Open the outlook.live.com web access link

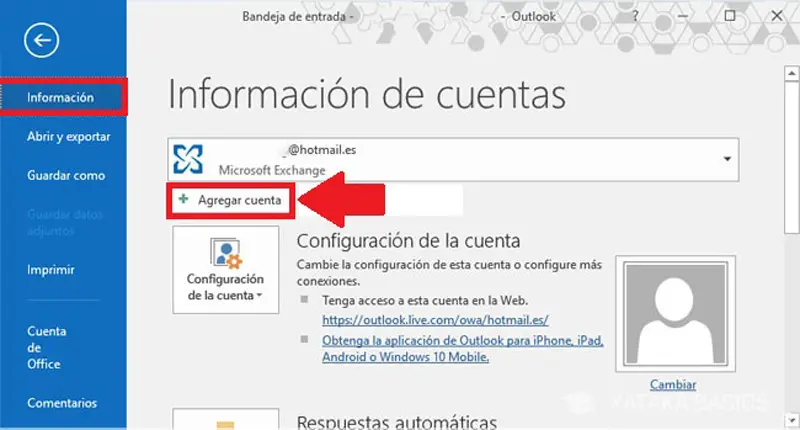tap(435, 320)
